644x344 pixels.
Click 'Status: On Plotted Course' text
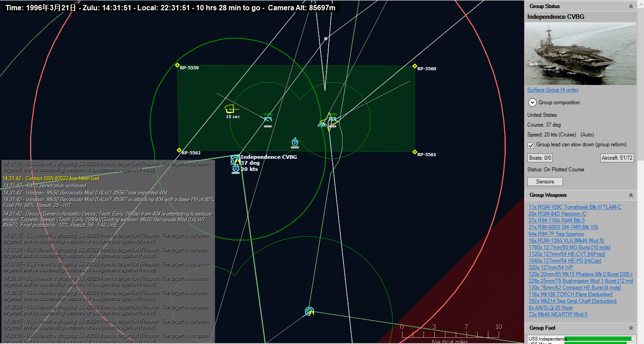point(556,170)
